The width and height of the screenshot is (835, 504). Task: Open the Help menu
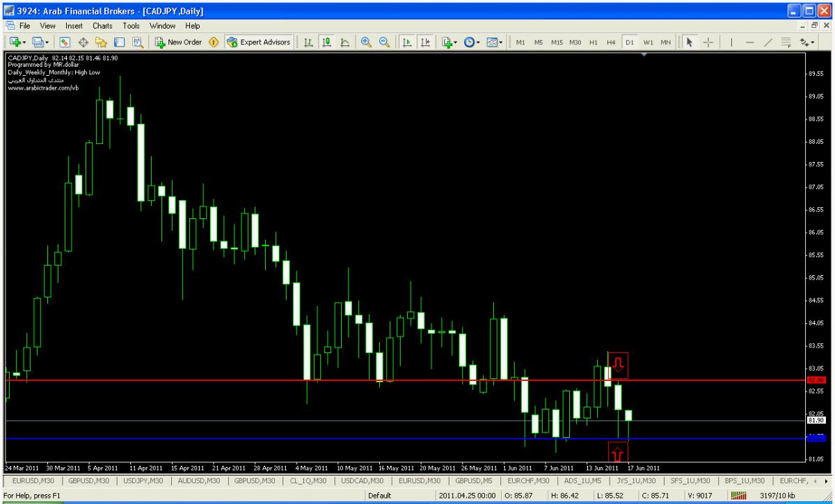[x=192, y=26]
